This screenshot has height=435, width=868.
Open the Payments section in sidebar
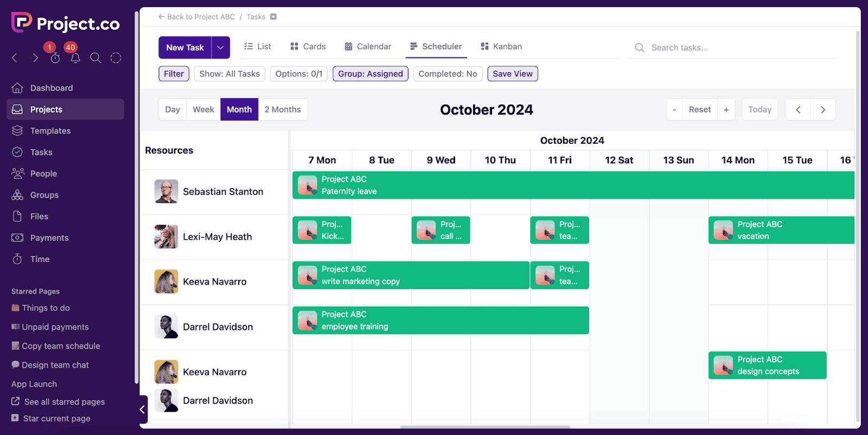click(49, 238)
